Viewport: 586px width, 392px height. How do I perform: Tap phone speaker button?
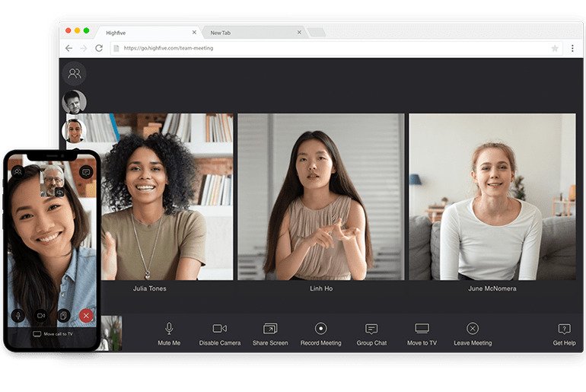[63, 315]
